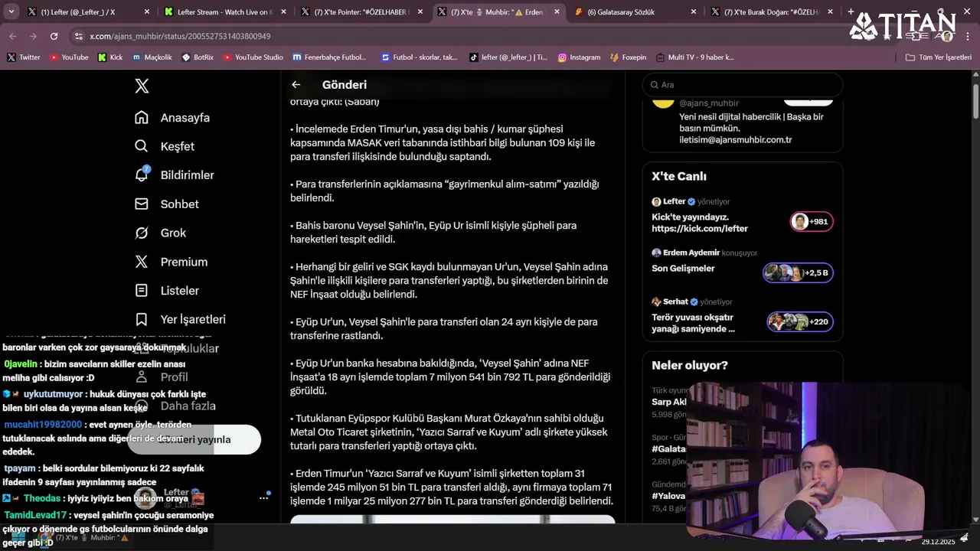Click taskbar date 29.12.2025
The height and width of the screenshot is (551, 980).
[x=937, y=542]
